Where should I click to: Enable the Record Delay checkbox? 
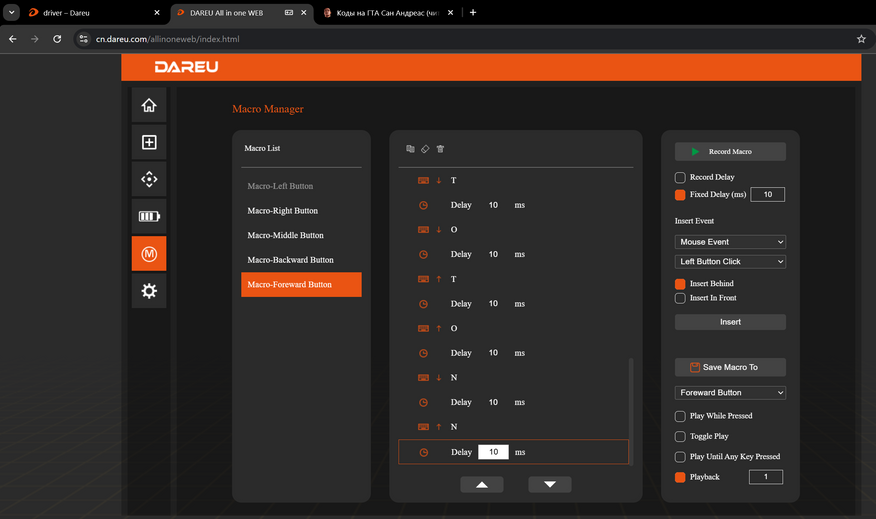pyautogui.click(x=680, y=178)
